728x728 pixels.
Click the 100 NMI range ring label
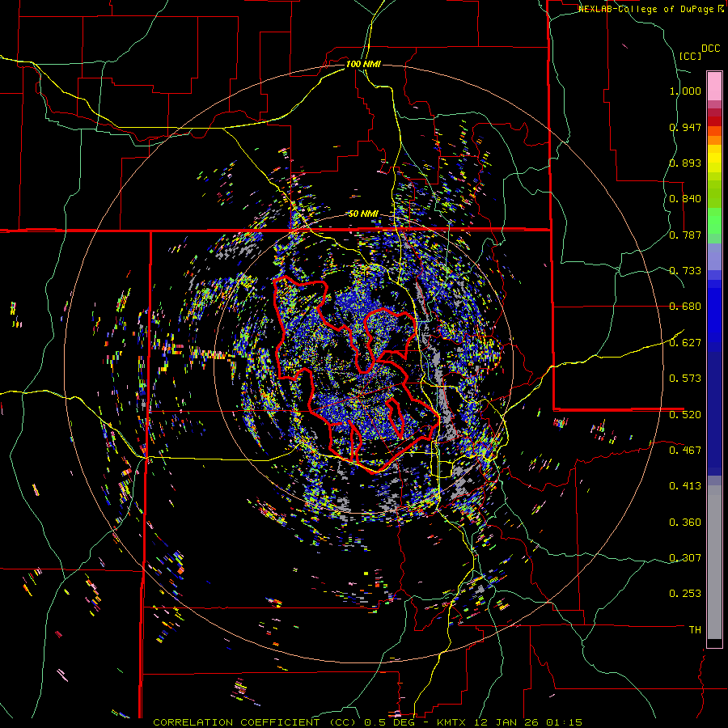click(x=363, y=64)
